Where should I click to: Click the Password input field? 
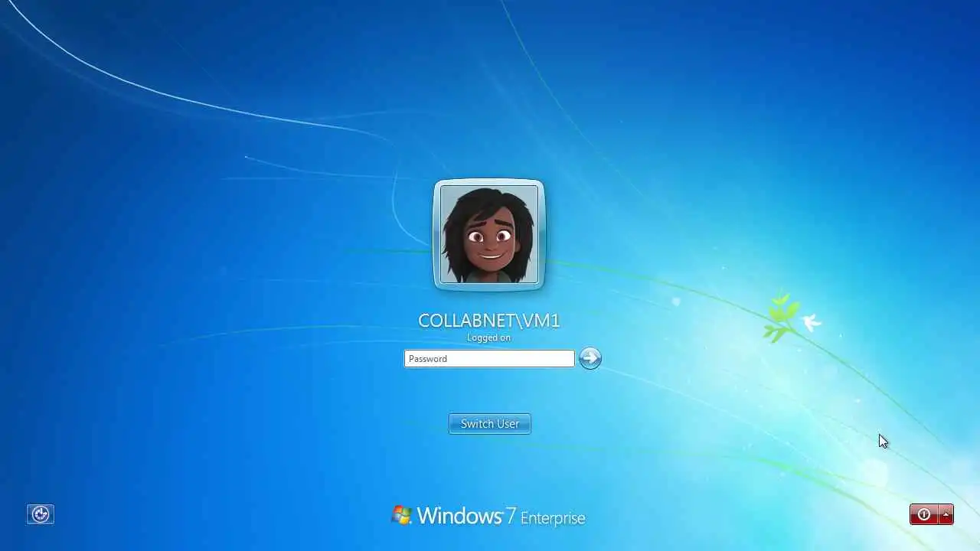point(489,358)
